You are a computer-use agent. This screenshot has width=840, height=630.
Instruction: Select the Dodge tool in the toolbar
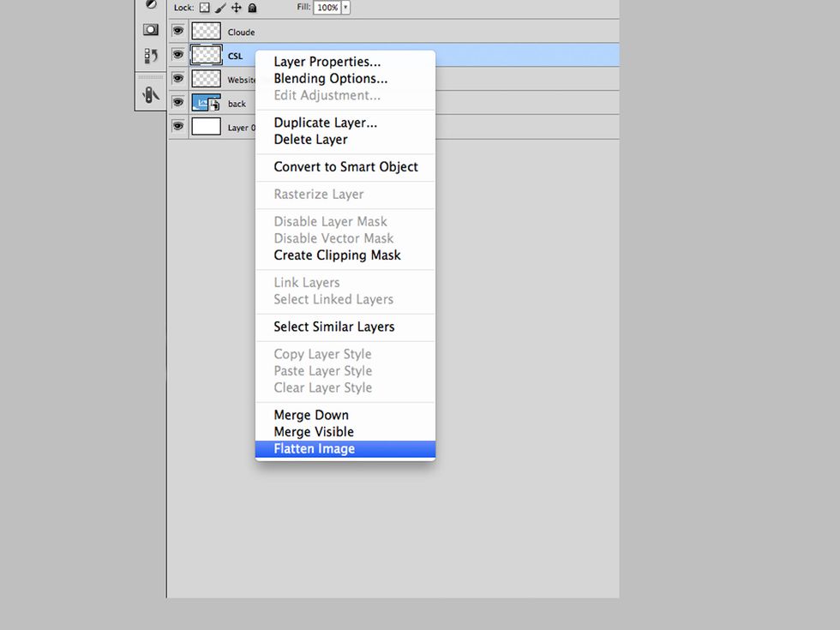coord(152,4)
